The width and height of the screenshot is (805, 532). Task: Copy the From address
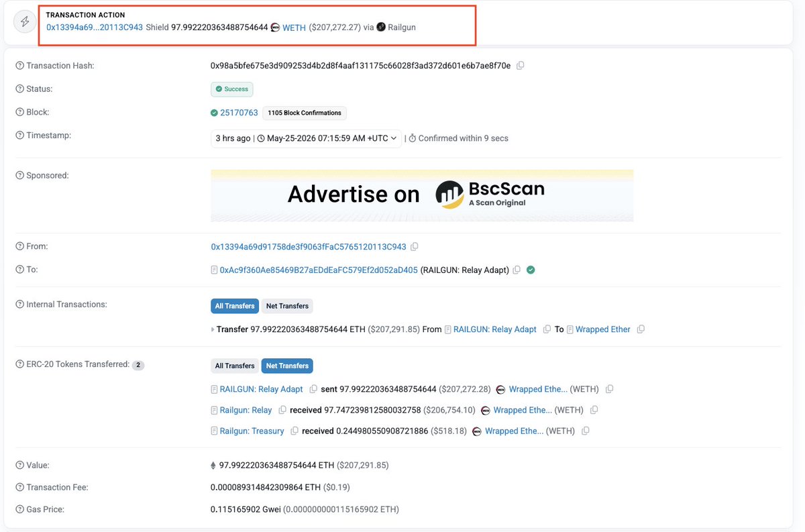click(x=415, y=247)
